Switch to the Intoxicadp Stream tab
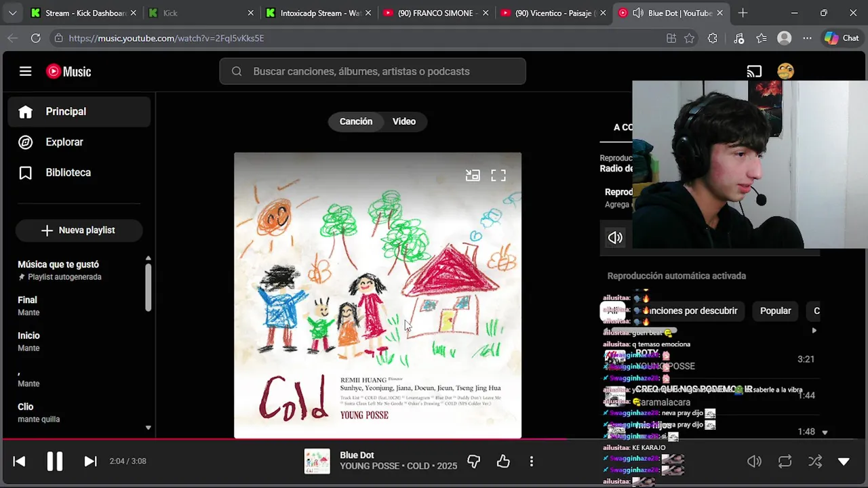 (319, 13)
